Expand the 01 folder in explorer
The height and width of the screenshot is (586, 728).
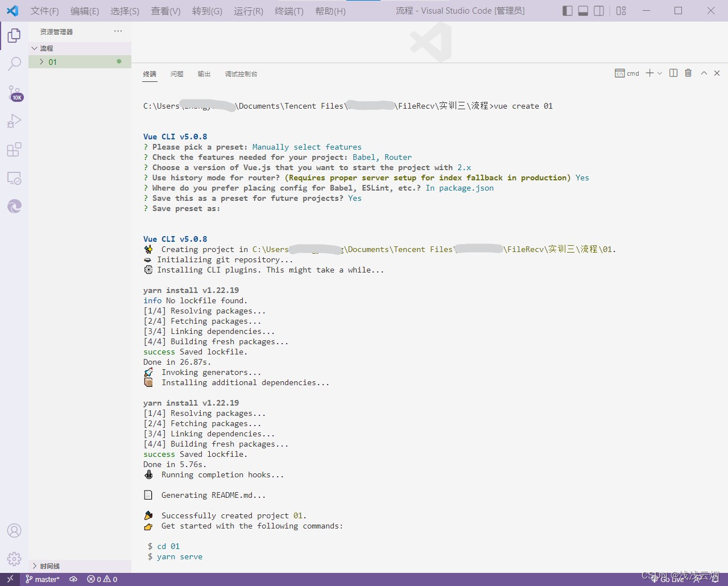80,62
